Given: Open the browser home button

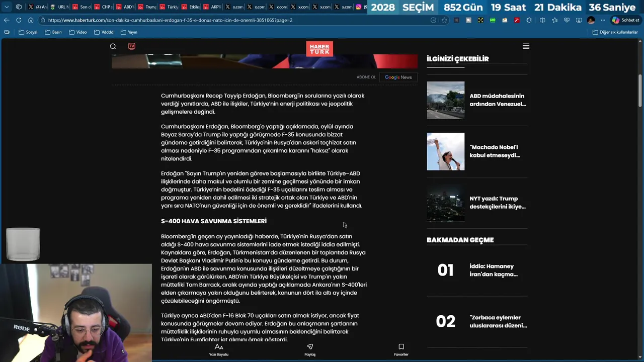Looking at the screenshot, I should pyautogui.click(x=31, y=20).
